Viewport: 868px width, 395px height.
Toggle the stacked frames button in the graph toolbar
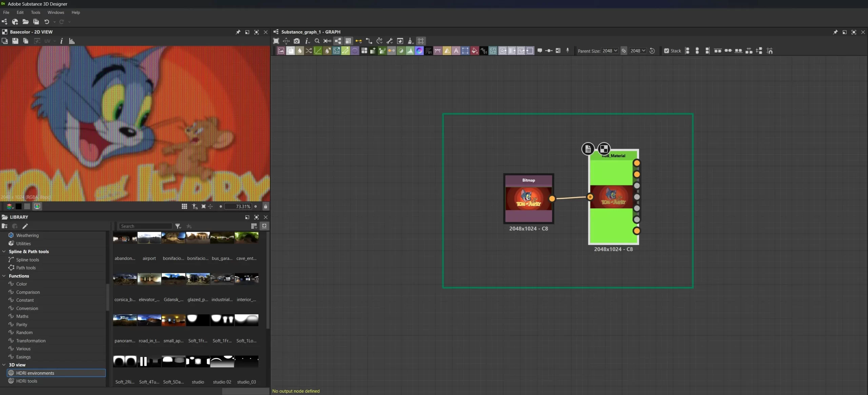coord(348,41)
